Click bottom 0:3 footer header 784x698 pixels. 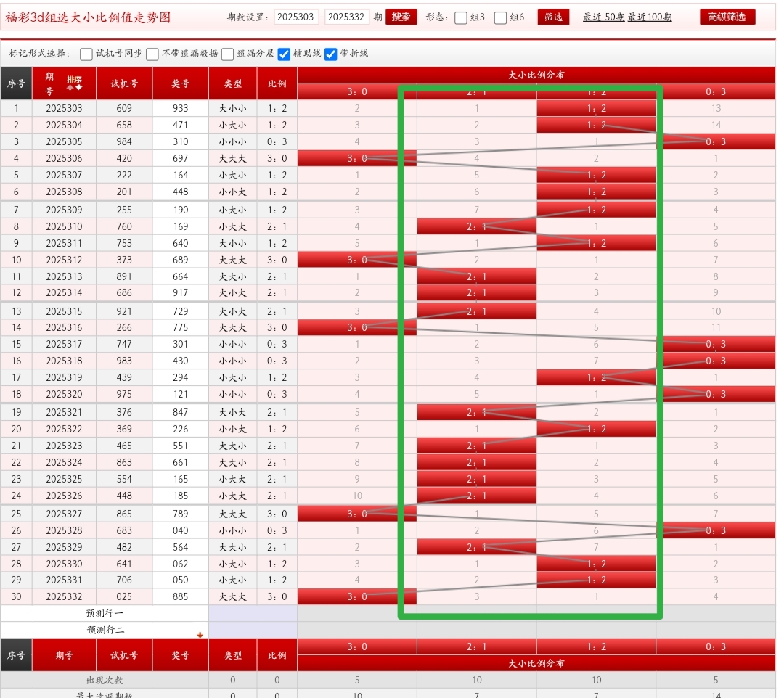coord(716,646)
